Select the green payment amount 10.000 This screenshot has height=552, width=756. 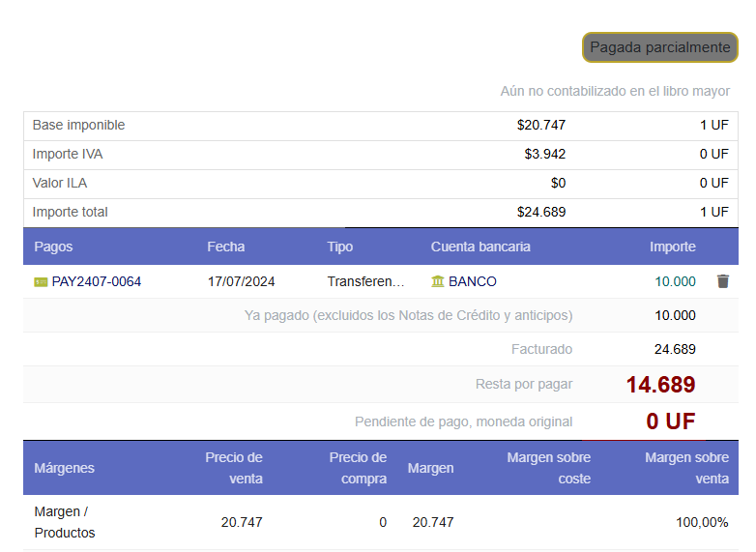tap(675, 281)
